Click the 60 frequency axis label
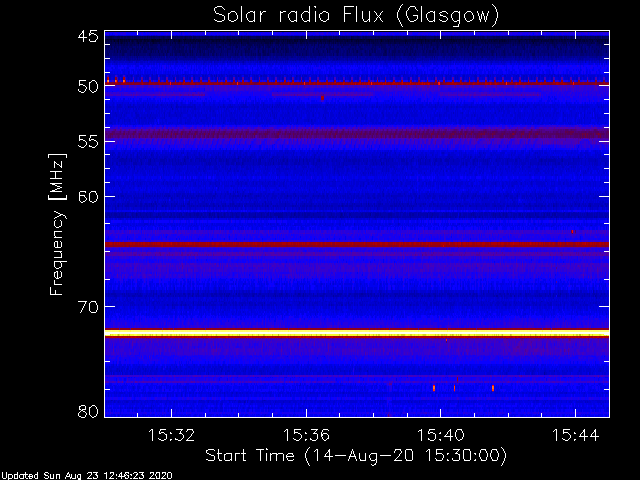This screenshot has width=640, height=480. click(x=88, y=197)
